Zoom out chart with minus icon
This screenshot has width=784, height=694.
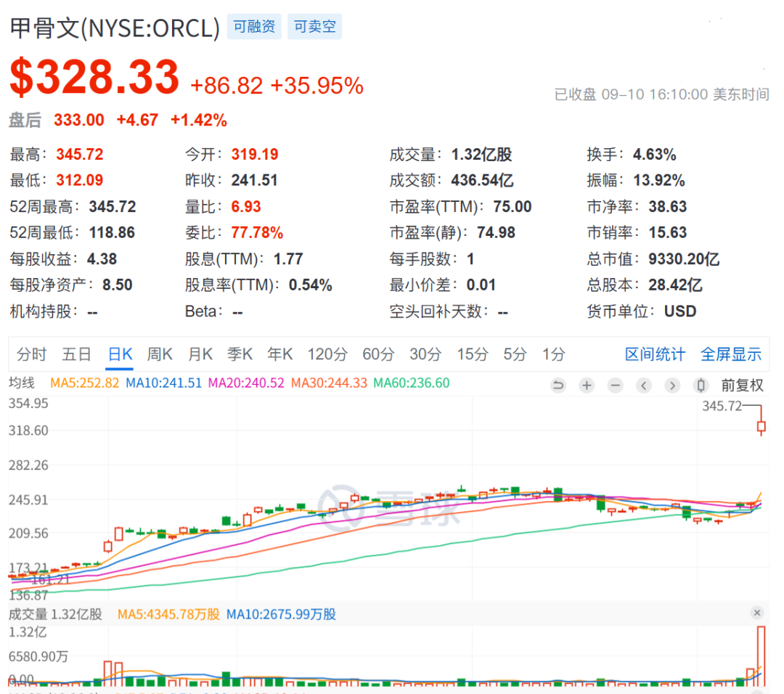click(616, 385)
